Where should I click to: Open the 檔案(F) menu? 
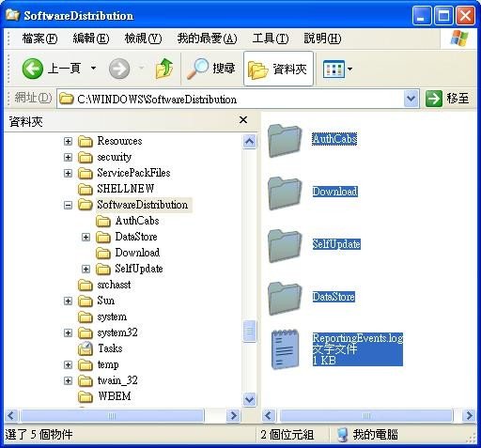tap(39, 39)
